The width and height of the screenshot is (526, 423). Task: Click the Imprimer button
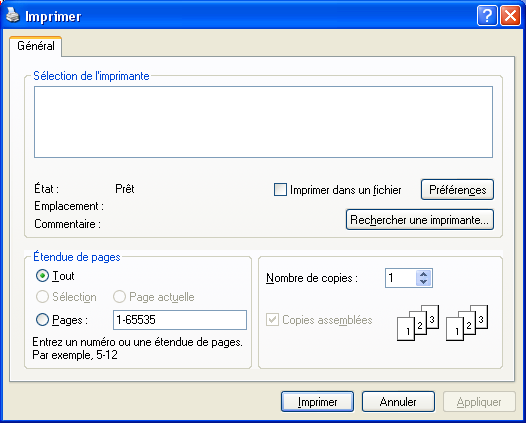click(317, 402)
